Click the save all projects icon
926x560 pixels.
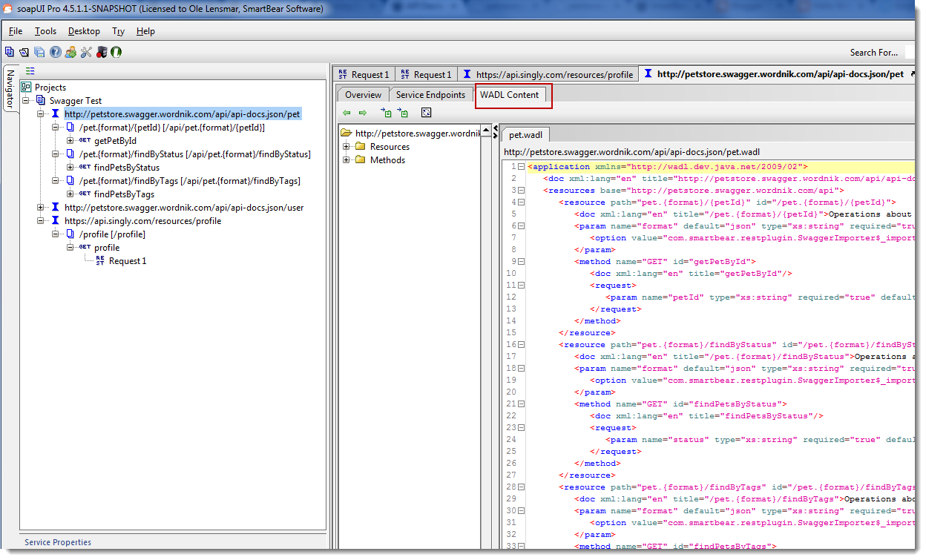(39, 52)
